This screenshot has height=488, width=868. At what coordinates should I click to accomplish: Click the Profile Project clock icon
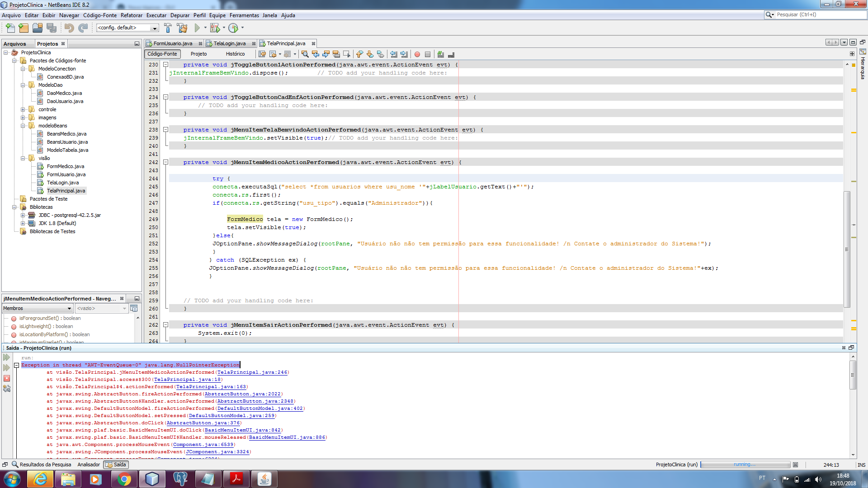pos(233,28)
